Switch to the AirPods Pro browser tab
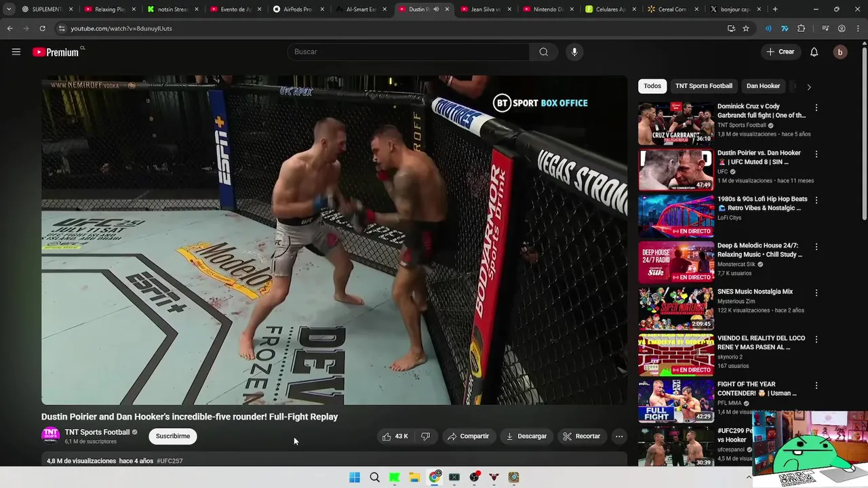Viewport: 868px width, 488px height. click(297, 9)
